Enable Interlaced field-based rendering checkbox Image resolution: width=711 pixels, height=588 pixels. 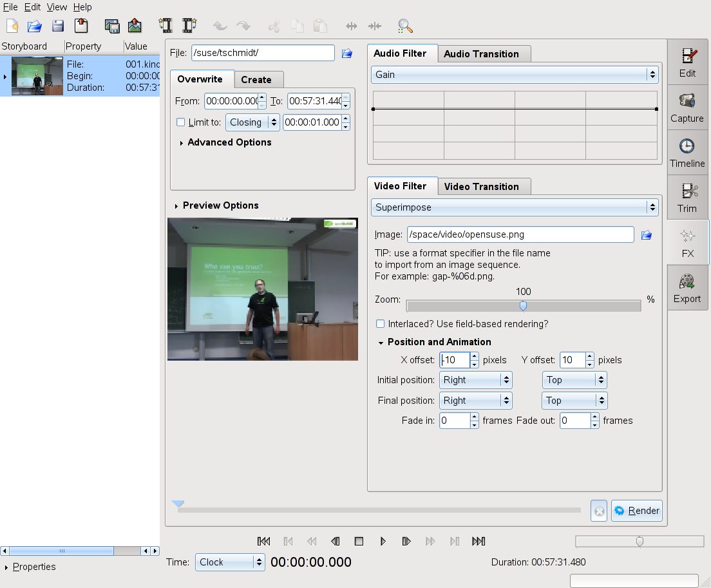pos(381,324)
